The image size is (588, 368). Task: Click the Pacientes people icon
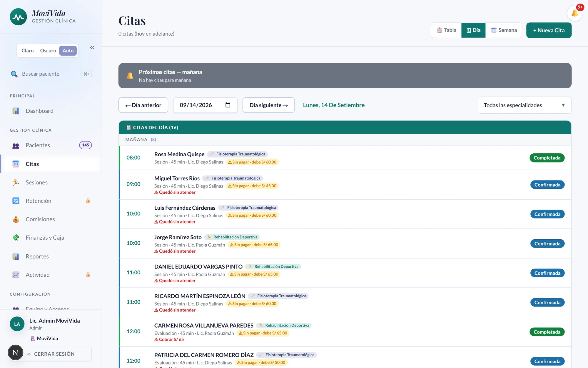coord(16,145)
